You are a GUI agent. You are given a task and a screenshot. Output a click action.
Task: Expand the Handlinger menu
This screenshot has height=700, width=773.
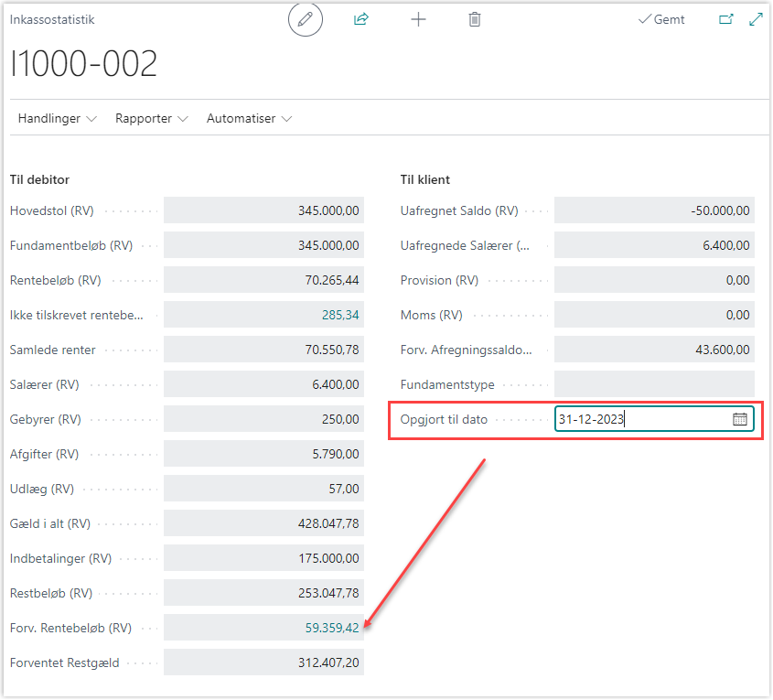(x=57, y=119)
